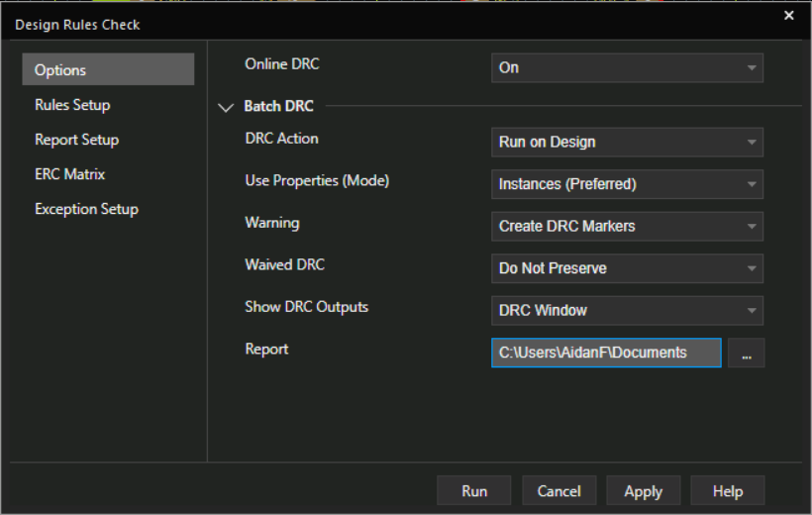Viewport: 812px width, 515px height.
Task: Open the Show DRC Outputs dropdown
Action: click(627, 310)
